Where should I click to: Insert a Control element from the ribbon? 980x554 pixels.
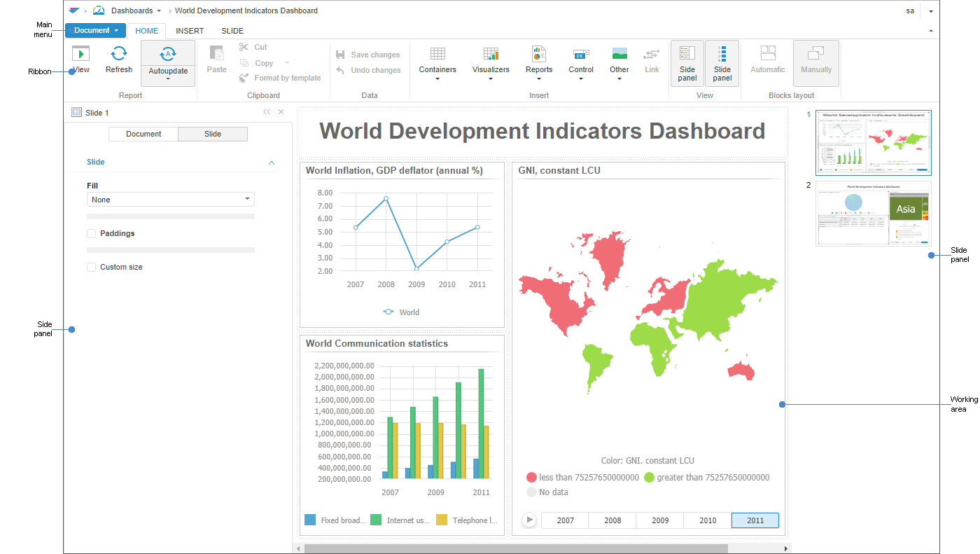[581, 63]
